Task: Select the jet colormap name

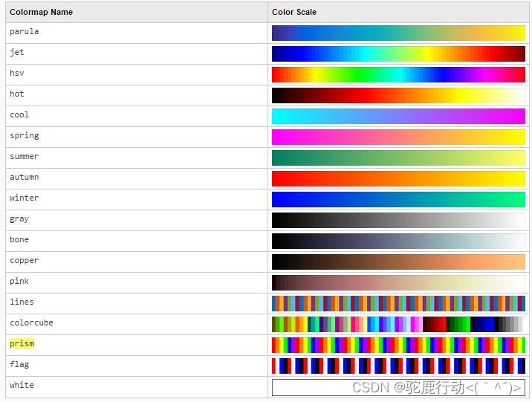Action: click(16, 53)
